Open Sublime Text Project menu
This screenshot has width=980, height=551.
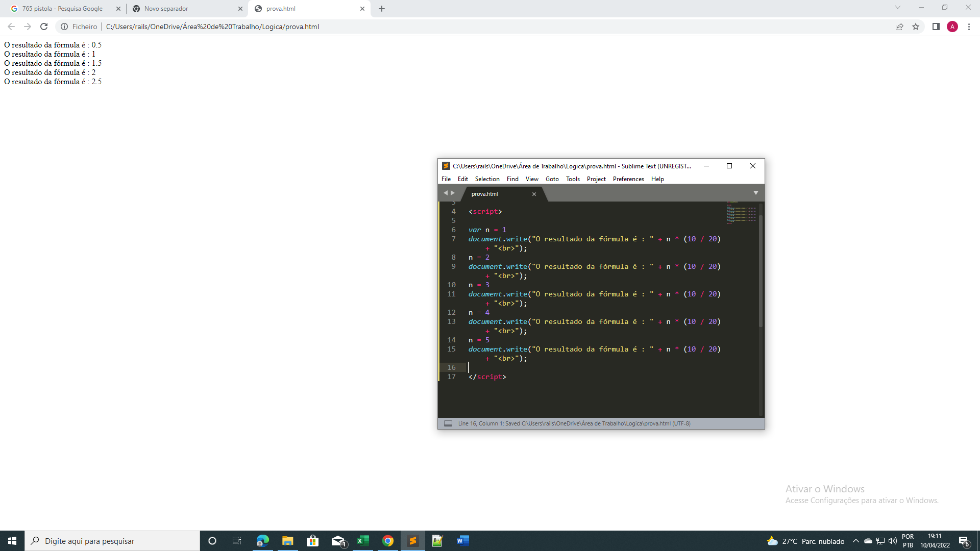click(x=596, y=179)
